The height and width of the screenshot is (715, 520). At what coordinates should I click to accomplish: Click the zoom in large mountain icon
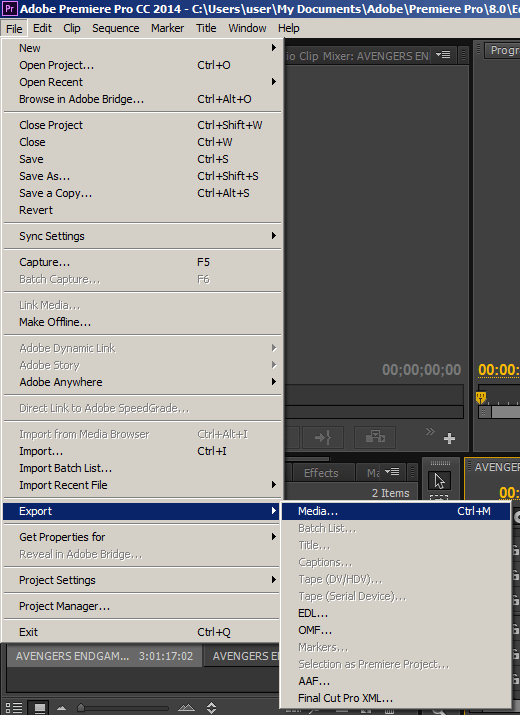click(x=186, y=708)
